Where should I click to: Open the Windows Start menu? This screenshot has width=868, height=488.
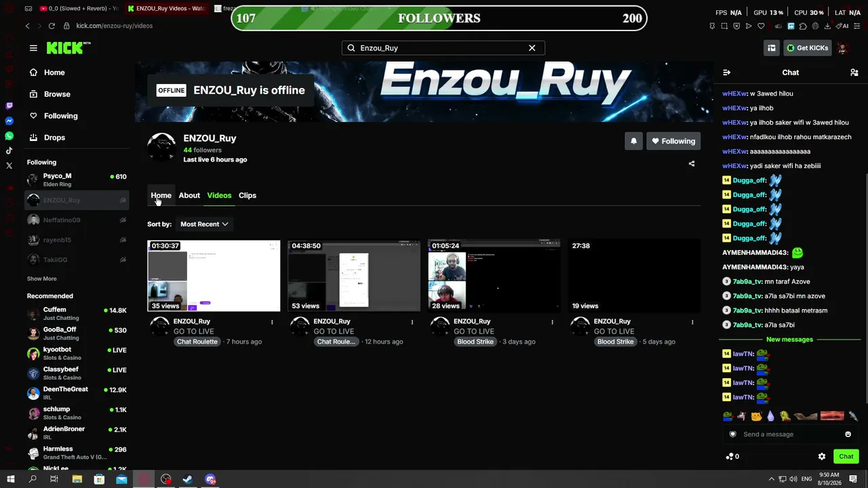point(10,479)
